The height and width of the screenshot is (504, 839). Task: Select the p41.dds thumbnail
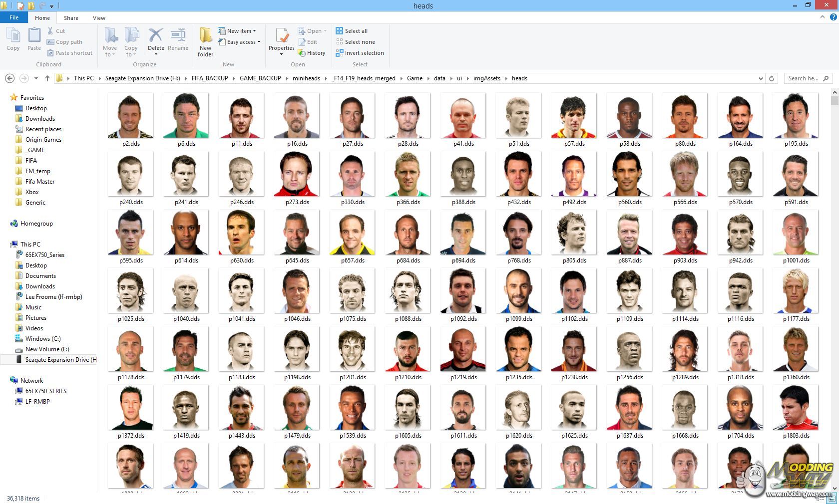(463, 117)
